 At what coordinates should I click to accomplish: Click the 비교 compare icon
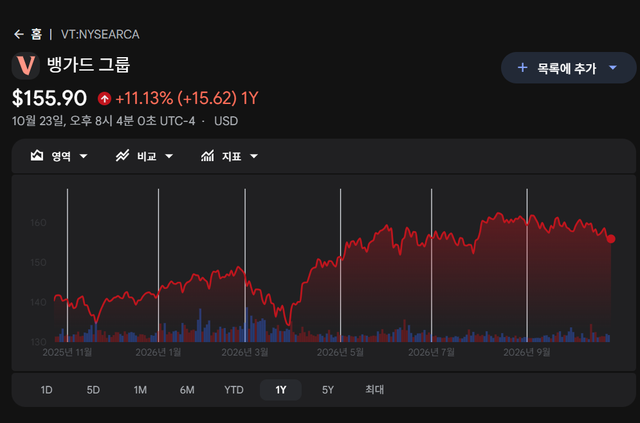point(122,156)
